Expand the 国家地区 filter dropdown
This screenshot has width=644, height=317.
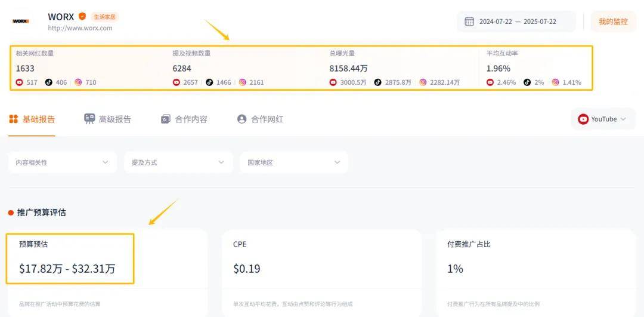pyautogui.click(x=294, y=162)
